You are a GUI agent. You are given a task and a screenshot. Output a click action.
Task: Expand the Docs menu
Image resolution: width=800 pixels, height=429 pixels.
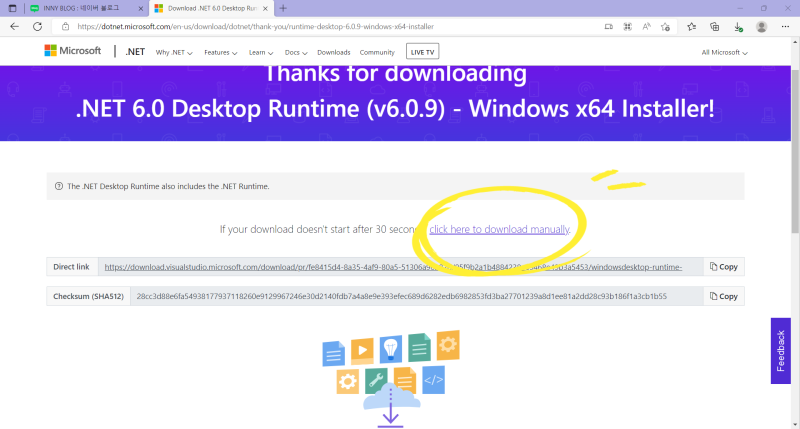(296, 53)
